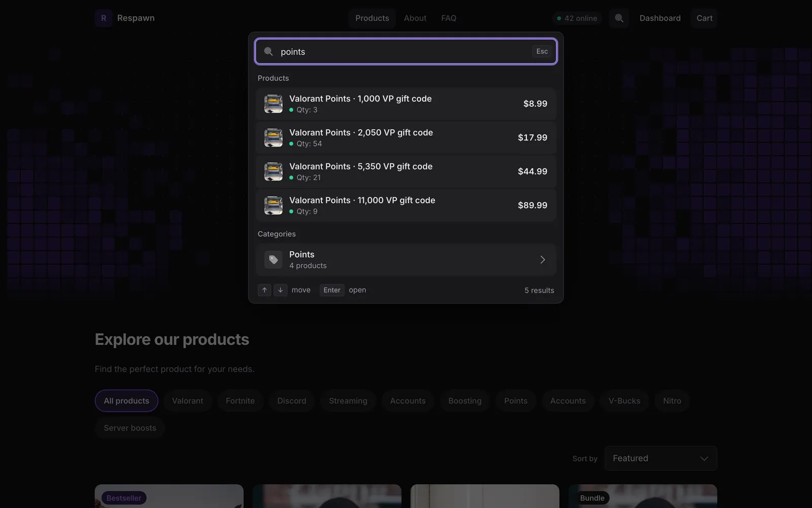The image size is (812, 508).
Task: Click the Esc key badge
Action: click(542, 51)
